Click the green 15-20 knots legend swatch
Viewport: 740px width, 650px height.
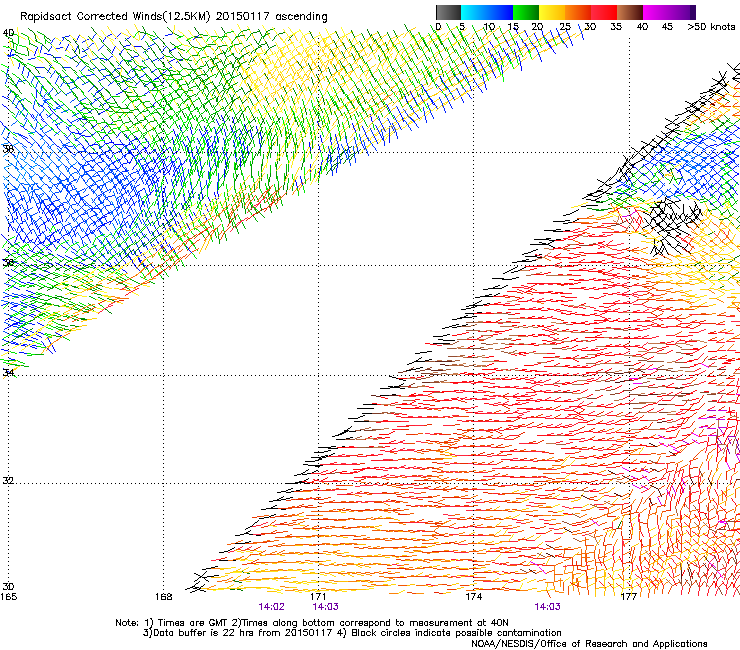point(526,12)
